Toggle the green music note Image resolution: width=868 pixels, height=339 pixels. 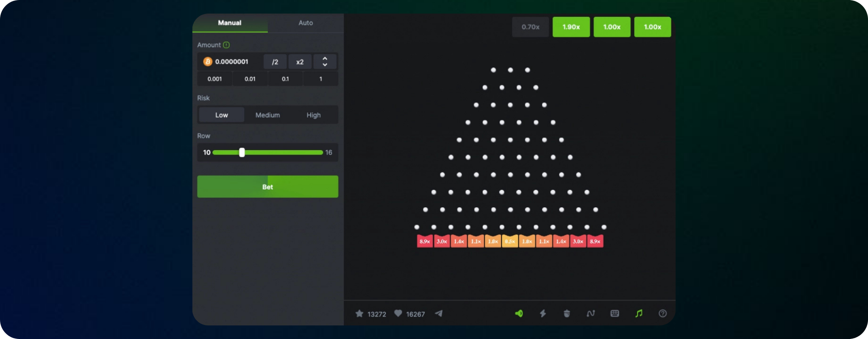tap(639, 314)
